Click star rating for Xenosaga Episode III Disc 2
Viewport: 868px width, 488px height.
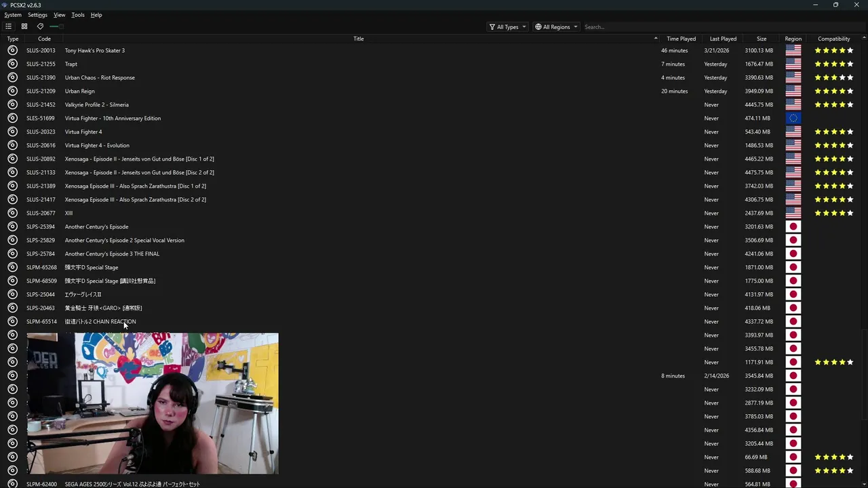pyautogui.click(x=833, y=199)
